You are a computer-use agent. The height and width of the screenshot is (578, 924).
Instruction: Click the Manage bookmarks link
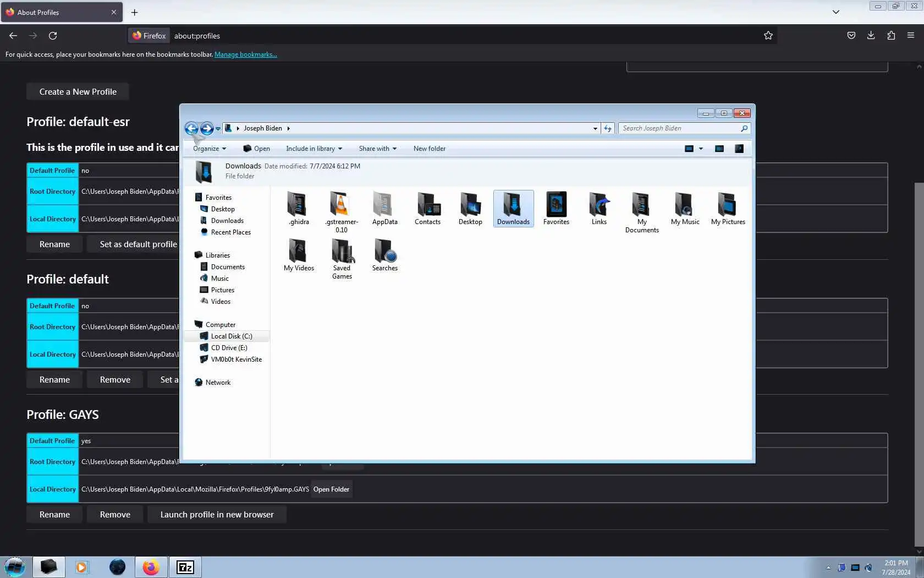point(245,54)
